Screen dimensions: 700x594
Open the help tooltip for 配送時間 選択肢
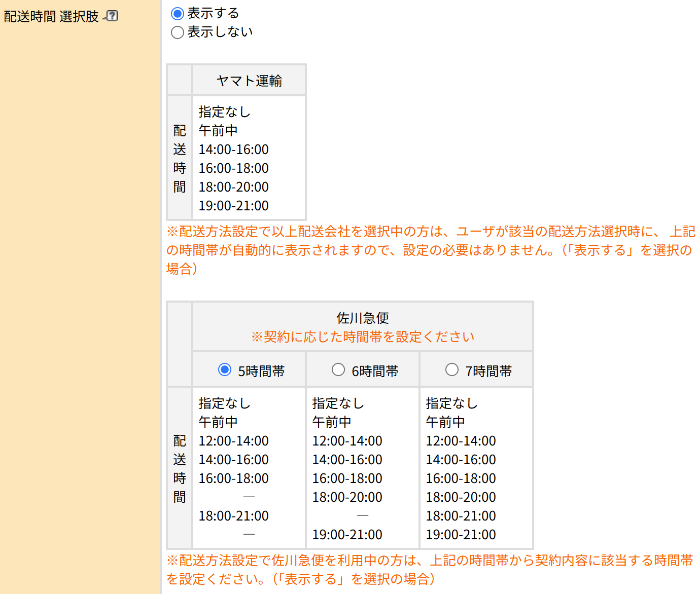(112, 15)
